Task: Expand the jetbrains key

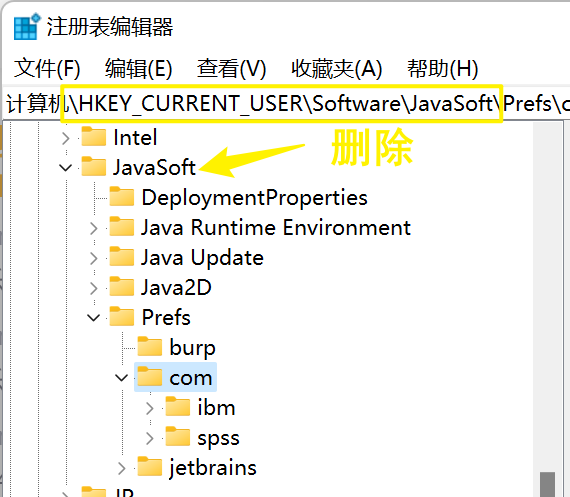Action: click(x=122, y=468)
